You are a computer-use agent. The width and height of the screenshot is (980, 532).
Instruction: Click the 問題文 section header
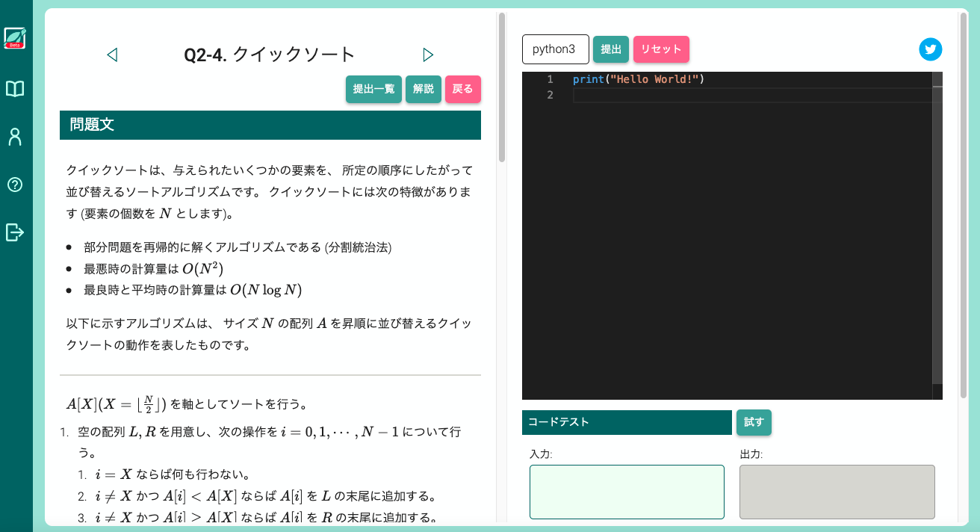pos(270,125)
